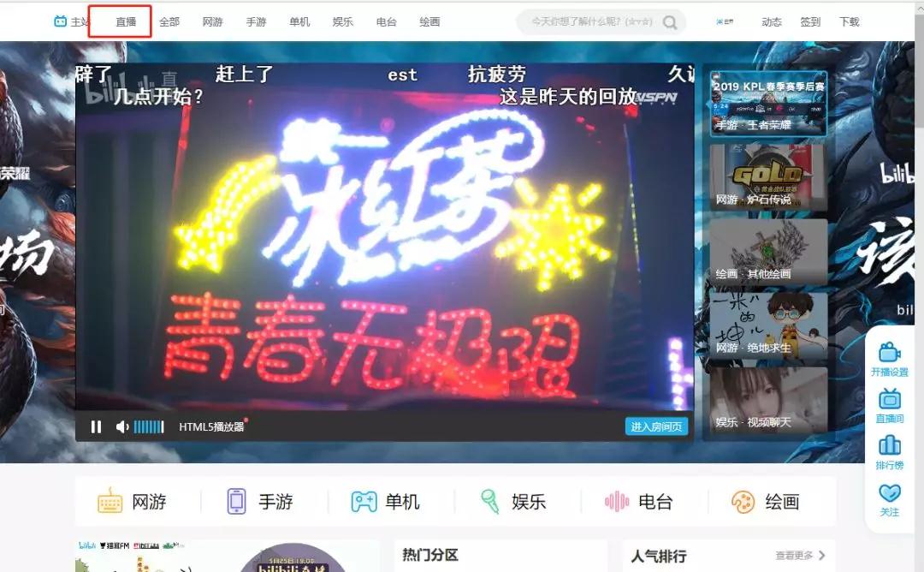Select the 电台 item in top navigation bar
Viewport: 924px width, 572px height.
click(387, 21)
